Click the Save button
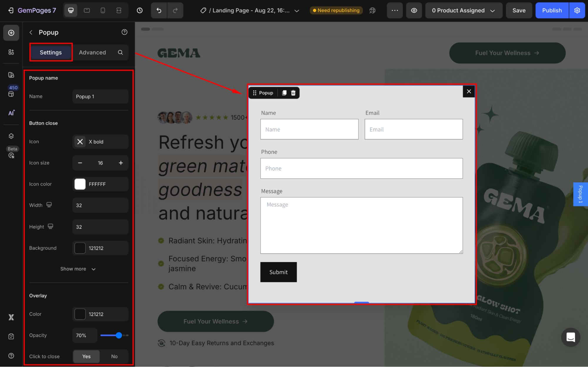 point(519,11)
